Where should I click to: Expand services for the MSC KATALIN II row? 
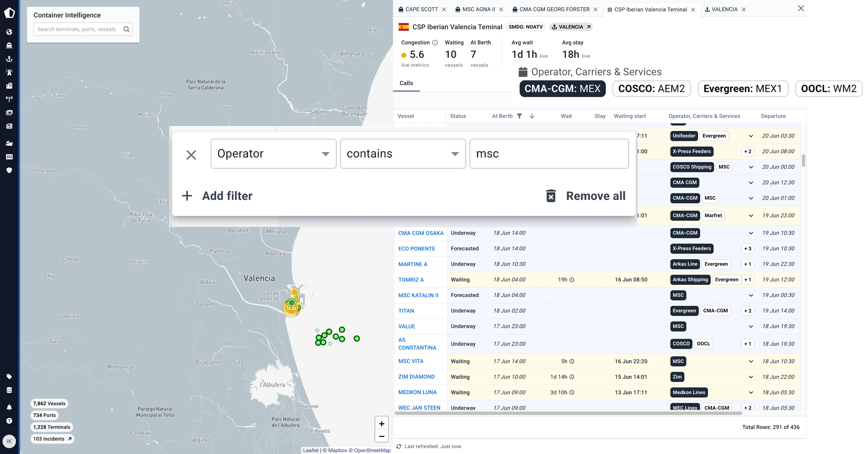(x=751, y=295)
